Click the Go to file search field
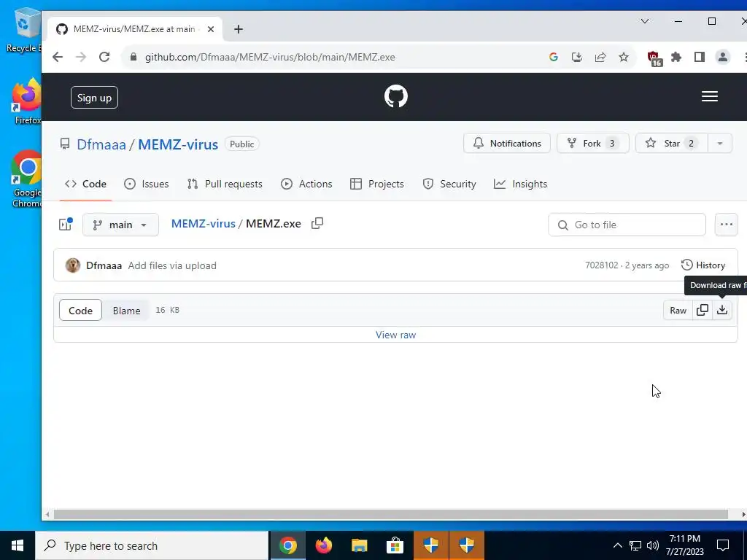 point(627,225)
